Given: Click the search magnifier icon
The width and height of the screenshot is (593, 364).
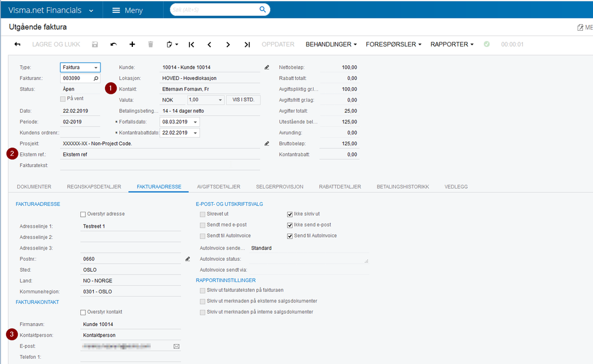Looking at the screenshot, I should click(262, 10).
